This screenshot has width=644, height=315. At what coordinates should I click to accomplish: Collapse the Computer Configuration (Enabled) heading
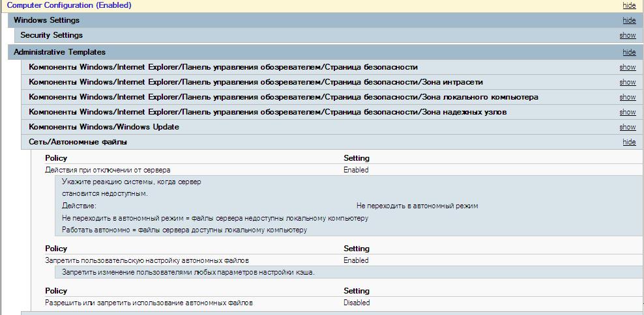(69, 5)
